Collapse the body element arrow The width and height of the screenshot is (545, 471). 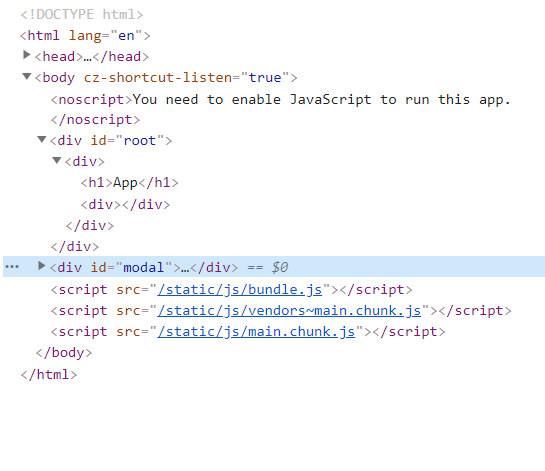pyautogui.click(x=26, y=76)
